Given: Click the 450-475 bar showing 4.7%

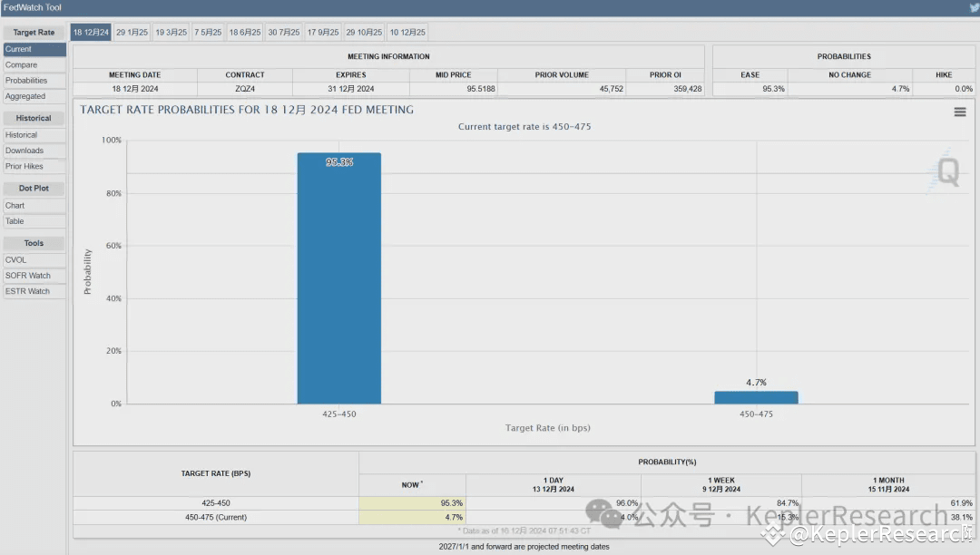Looking at the screenshot, I should 756,398.
